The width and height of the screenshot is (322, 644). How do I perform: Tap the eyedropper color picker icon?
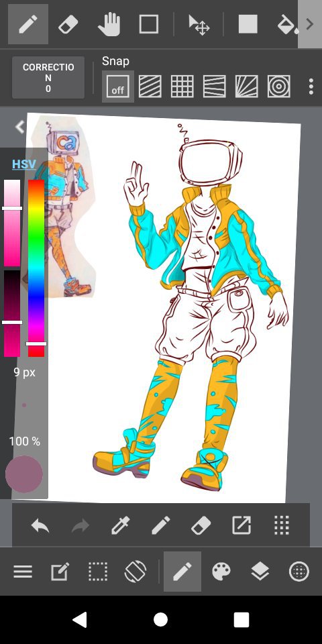coord(120,525)
